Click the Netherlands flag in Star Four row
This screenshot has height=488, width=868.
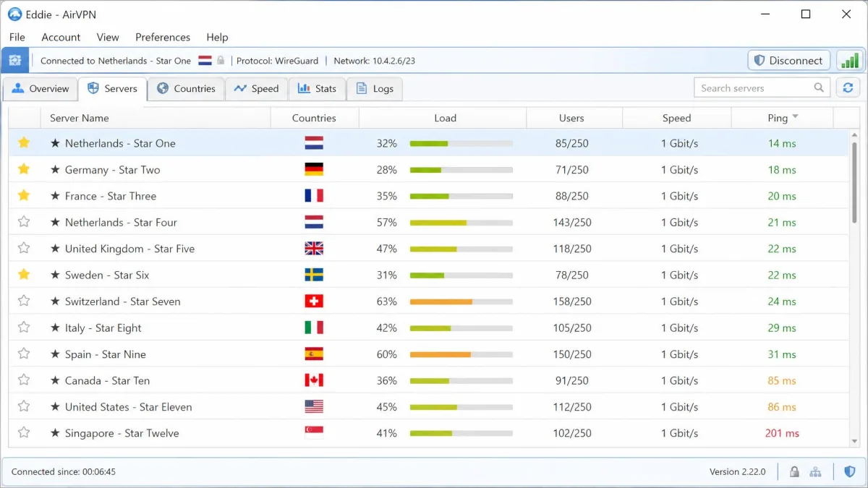click(x=314, y=222)
